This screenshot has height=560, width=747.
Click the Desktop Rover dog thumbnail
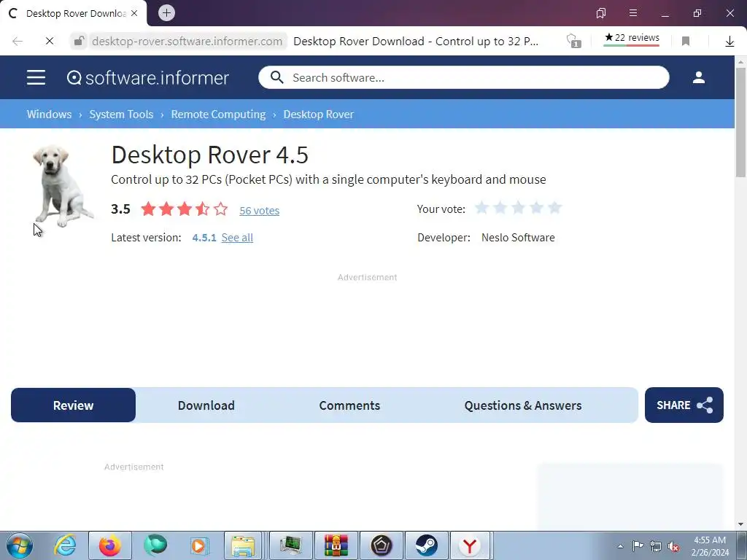62,186
